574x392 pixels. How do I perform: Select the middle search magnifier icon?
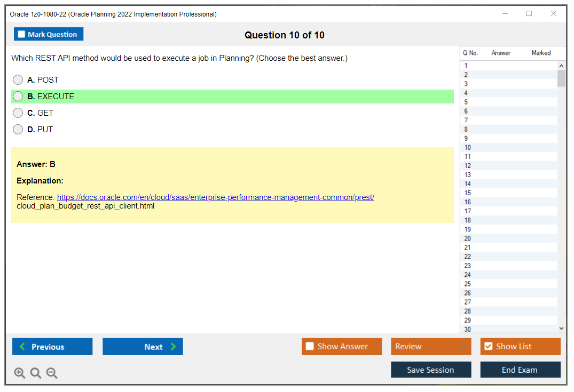pos(36,373)
